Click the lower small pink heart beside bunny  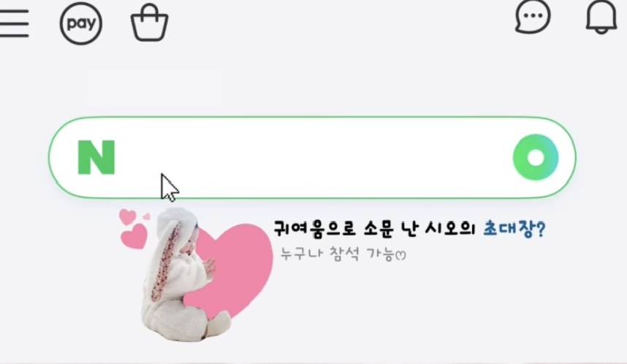(134, 237)
